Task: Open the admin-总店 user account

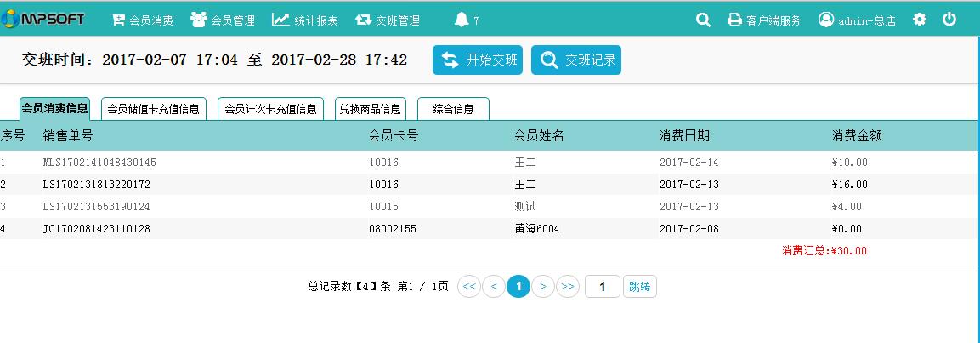Action: coord(857,20)
